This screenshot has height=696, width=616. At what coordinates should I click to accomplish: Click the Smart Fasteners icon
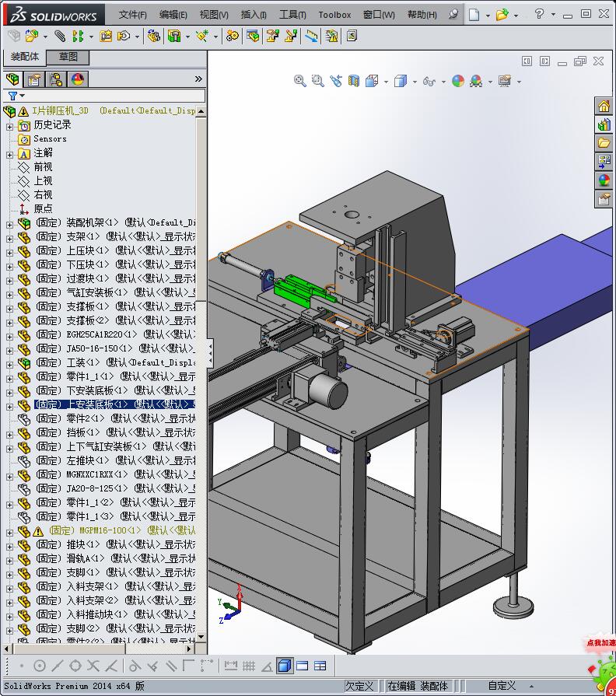(x=106, y=36)
